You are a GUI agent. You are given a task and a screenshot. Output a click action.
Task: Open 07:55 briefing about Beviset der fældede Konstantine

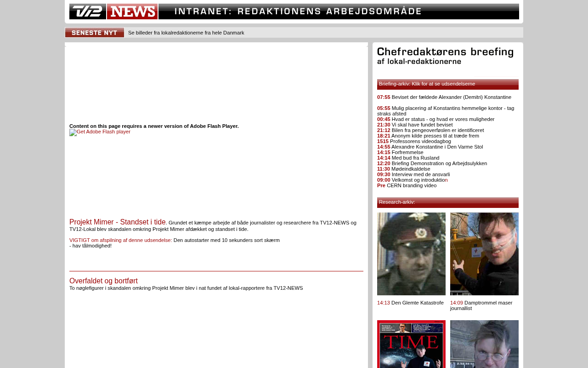(x=444, y=97)
